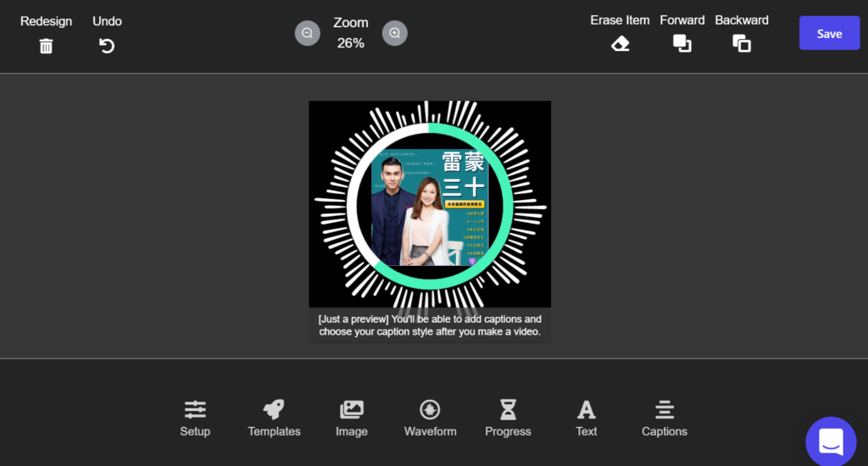The image size is (868, 466).
Task: Click the Redesign label
Action: click(x=46, y=21)
